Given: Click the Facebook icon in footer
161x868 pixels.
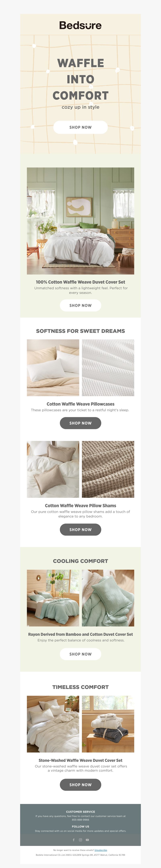Looking at the screenshot, I should [x=74, y=840].
